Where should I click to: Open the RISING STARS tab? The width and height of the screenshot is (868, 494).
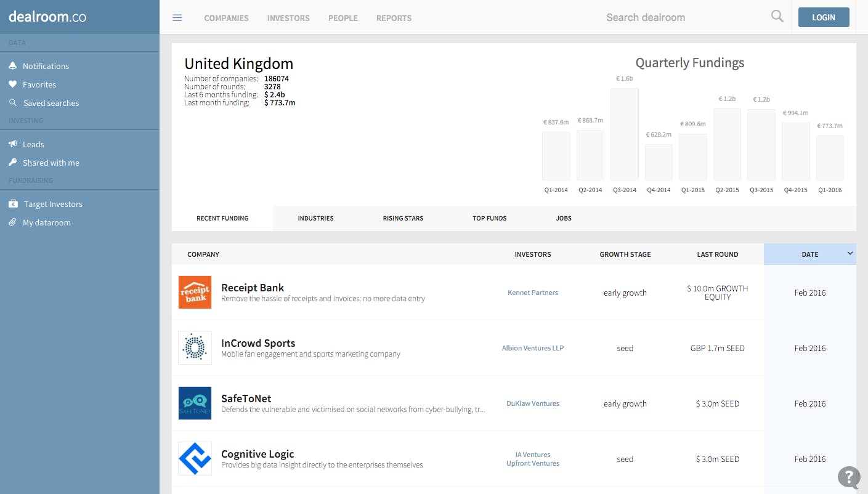pyautogui.click(x=403, y=218)
